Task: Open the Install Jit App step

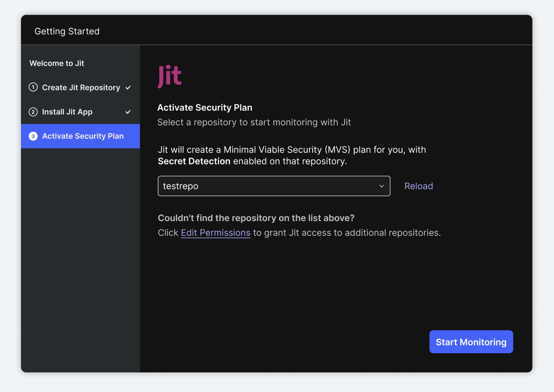Action: (80, 112)
